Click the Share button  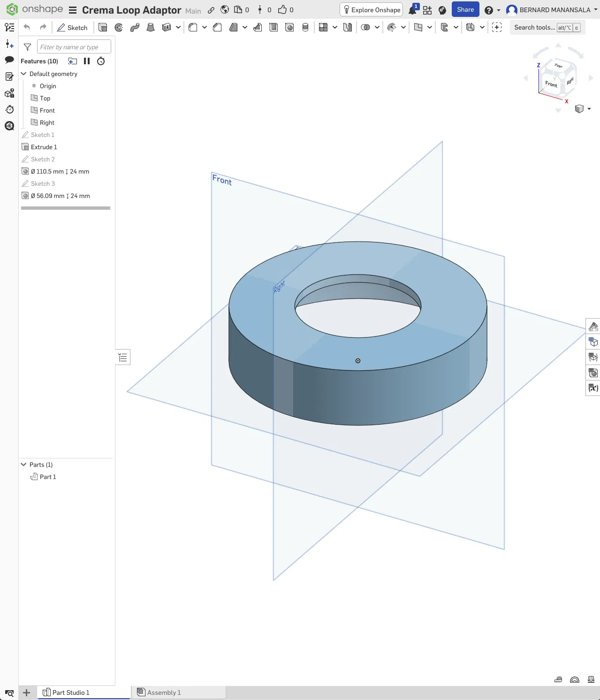pos(465,10)
